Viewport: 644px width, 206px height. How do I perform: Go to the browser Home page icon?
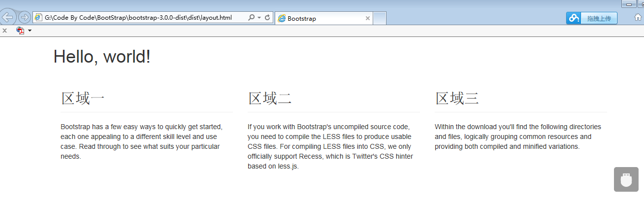(638, 17)
